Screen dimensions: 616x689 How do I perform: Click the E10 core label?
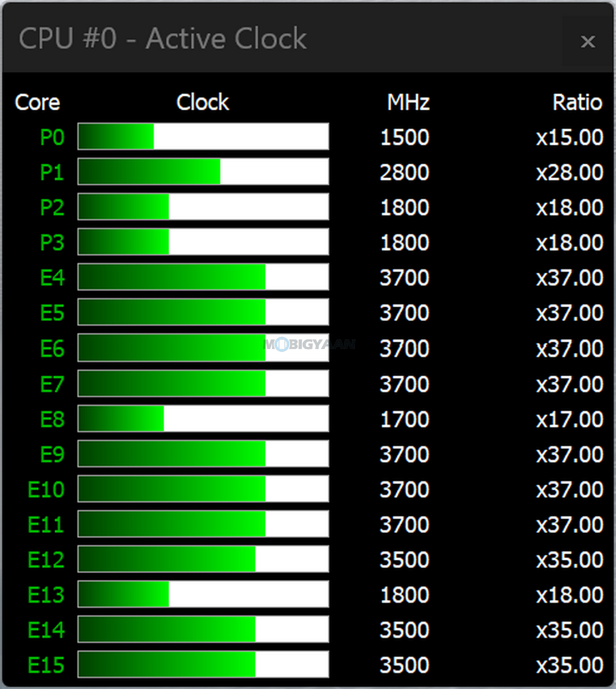tap(46, 489)
